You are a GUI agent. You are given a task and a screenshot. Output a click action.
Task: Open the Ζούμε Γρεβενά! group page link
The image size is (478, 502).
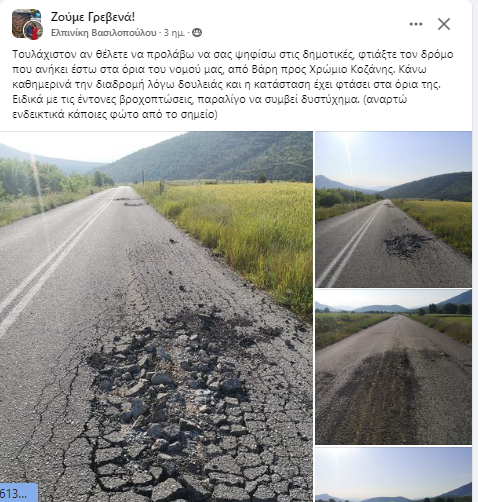tap(93, 17)
